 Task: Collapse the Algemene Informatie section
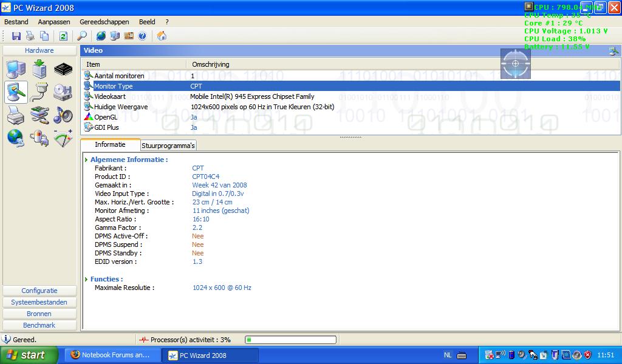coord(87,160)
